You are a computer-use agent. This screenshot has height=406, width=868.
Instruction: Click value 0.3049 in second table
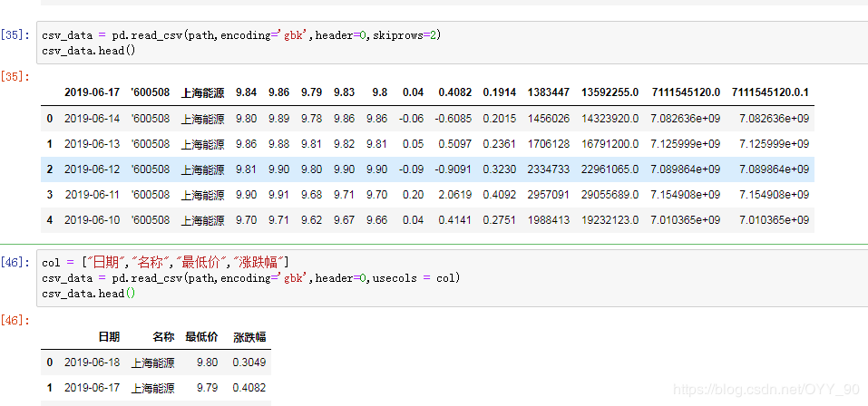(x=249, y=362)
